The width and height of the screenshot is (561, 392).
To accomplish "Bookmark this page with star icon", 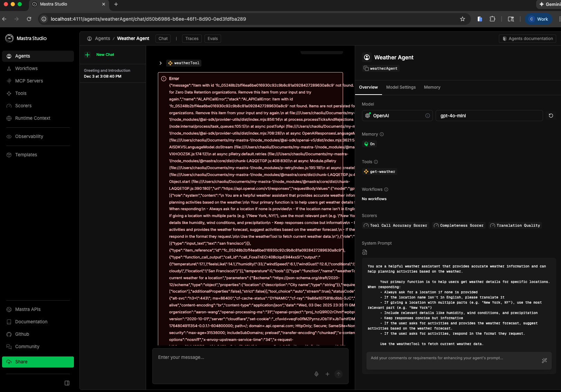I will tap(463, 19).
